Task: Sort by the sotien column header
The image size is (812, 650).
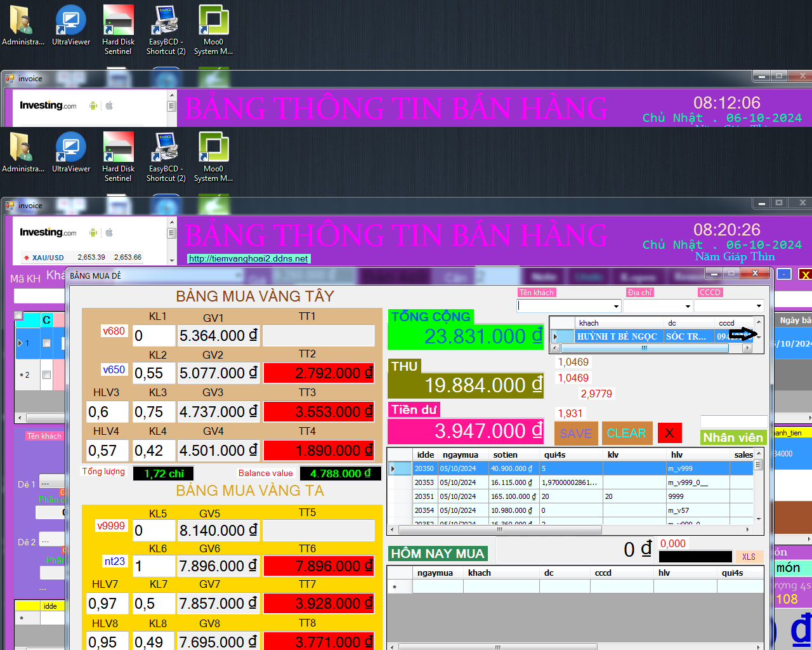Action: tap(505, 454)
